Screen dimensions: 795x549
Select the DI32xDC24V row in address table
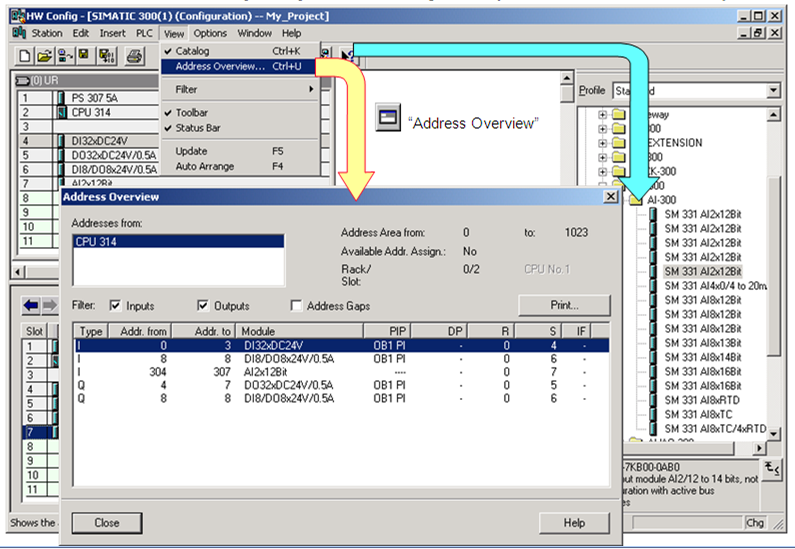point(342,346)
